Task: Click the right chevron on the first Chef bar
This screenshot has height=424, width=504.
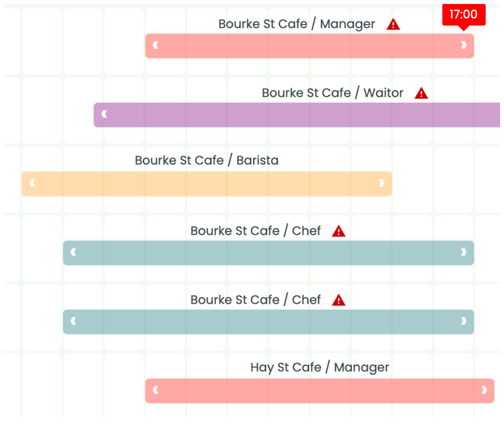Action: pyautogui.click(x=463, y=253)
